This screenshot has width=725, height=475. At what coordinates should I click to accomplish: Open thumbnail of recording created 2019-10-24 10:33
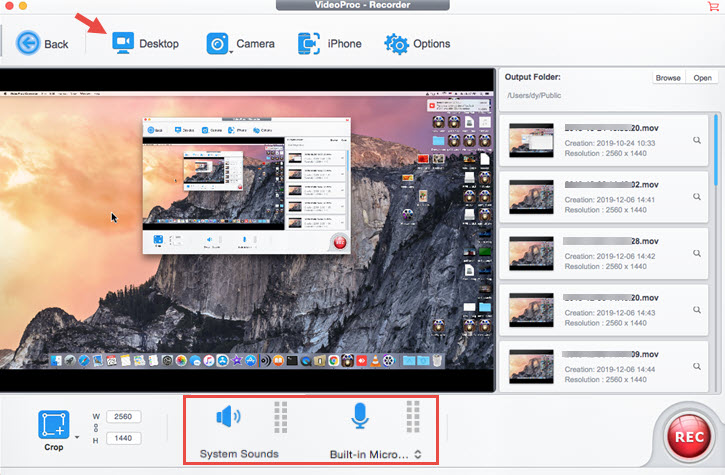[x=531, y=140]
